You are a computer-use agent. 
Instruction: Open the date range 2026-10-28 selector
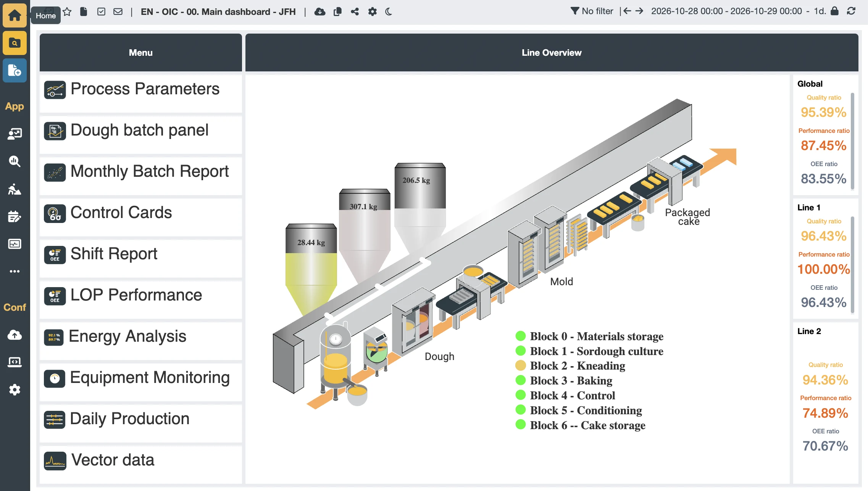coord(726,11)
